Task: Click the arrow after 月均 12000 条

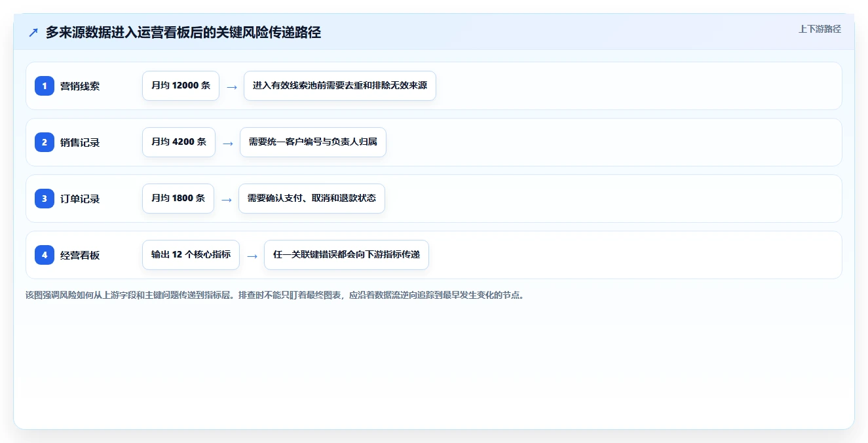Action: point(231,87)
